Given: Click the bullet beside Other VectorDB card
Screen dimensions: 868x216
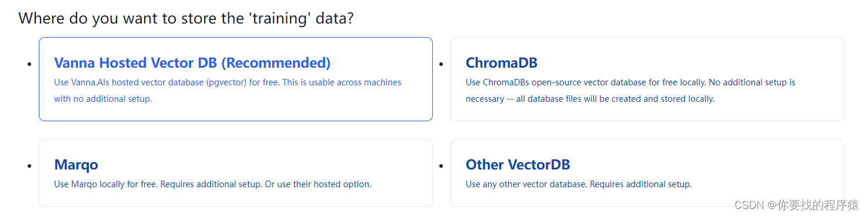Looking at the screenshot, I should click(x=441, y=165).
